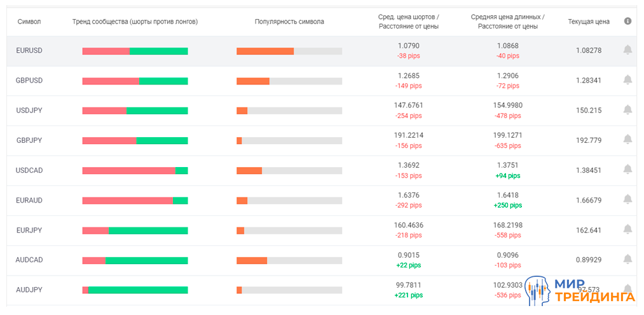Click the AUDCAD bell icon

[627, 259]
